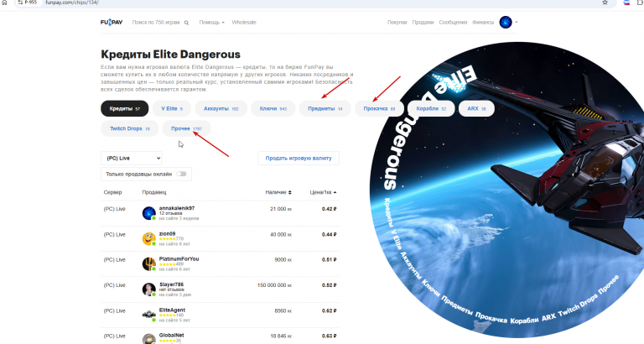Screen dimensions: 644x344
Task: Click the Продавец column header
Action: (154, 192)
